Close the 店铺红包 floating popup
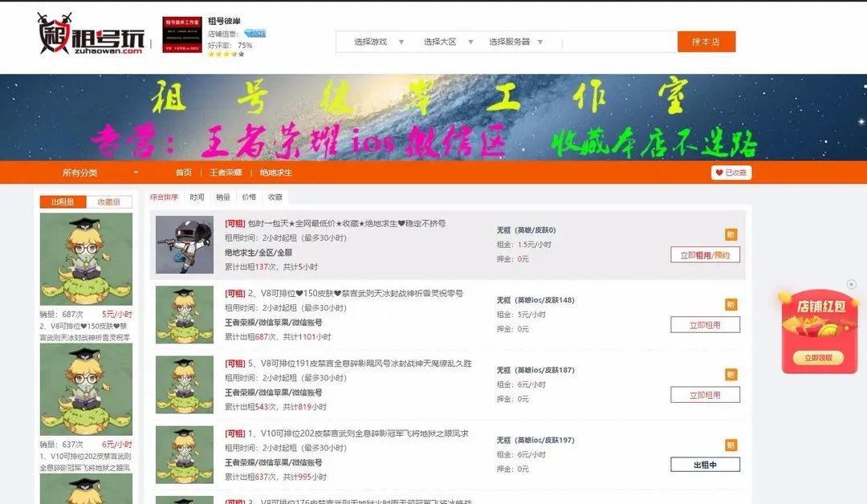The width and height of the screenshot is (867, 504). pyautogui.click(x=851, y=284)
